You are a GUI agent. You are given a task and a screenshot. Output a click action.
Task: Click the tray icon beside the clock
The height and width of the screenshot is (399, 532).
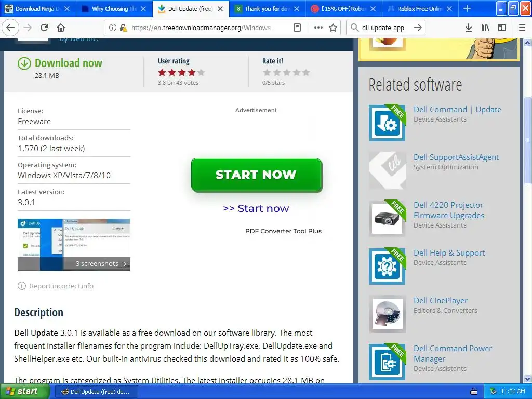pos(493,392)
